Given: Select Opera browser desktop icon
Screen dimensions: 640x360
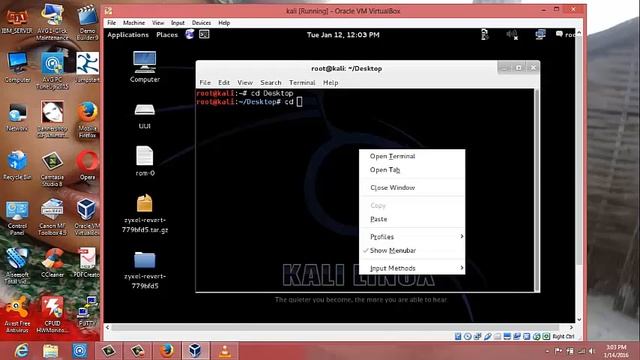Looking at the screenshot, I should [x=87, y=165].
